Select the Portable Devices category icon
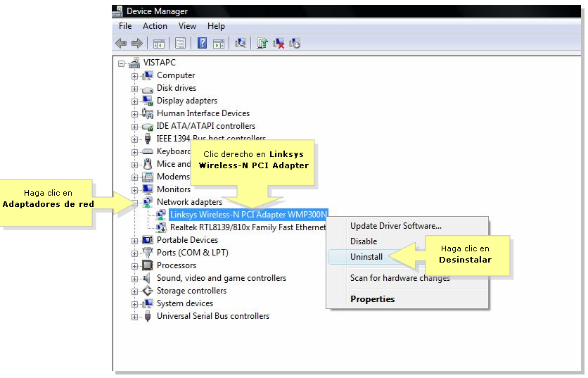The width and height of the screenshot is (588, 378). 148,240
